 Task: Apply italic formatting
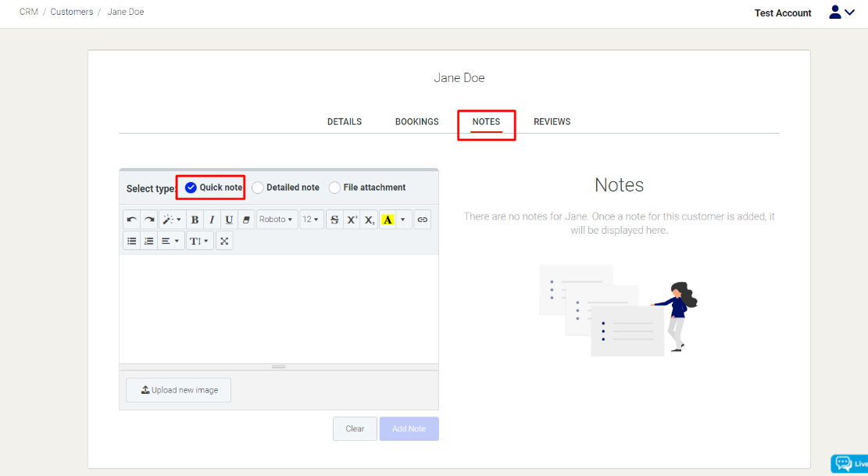[x=211, y=219]
